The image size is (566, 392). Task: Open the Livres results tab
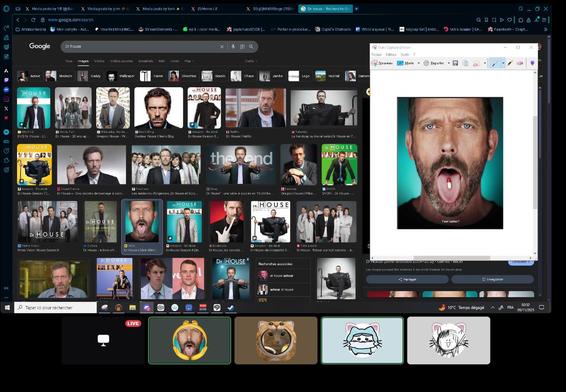pos(175,61)
